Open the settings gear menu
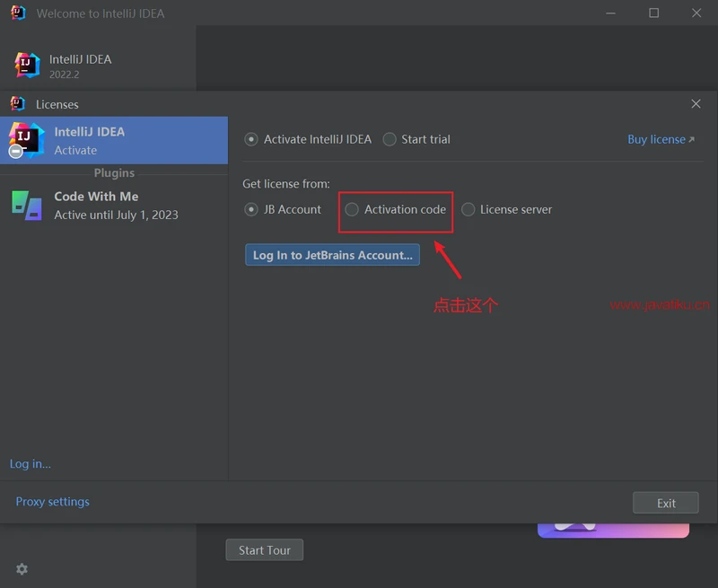 pyautogui.click(x=22, y=569)
